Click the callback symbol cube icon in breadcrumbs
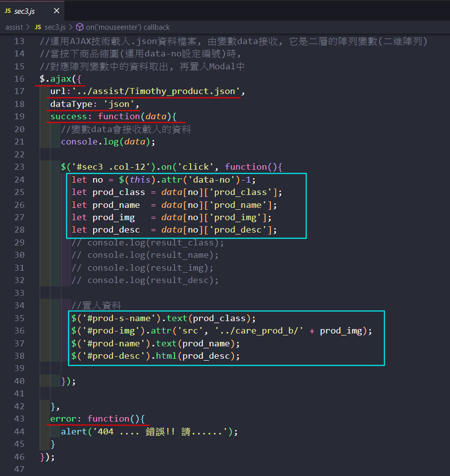 click(x=79, y=27)
